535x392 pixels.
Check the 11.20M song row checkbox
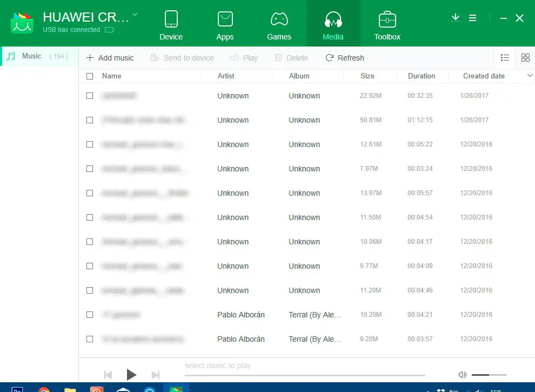(x=90, y=290)
